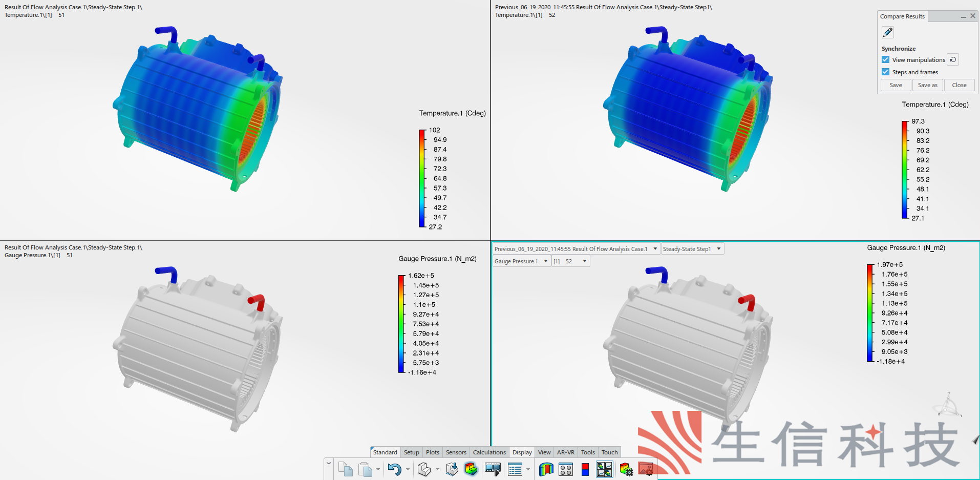Switch to the Sensors tab
The width and height of the screenshot is (980, 480).
[x=456, y=452]
